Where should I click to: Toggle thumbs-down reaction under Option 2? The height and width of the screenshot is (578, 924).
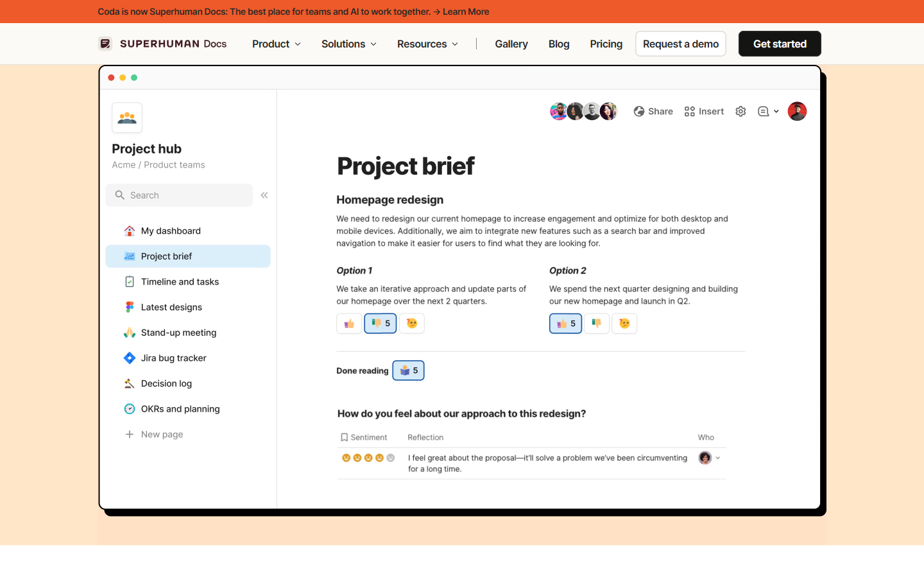(597, 324)
